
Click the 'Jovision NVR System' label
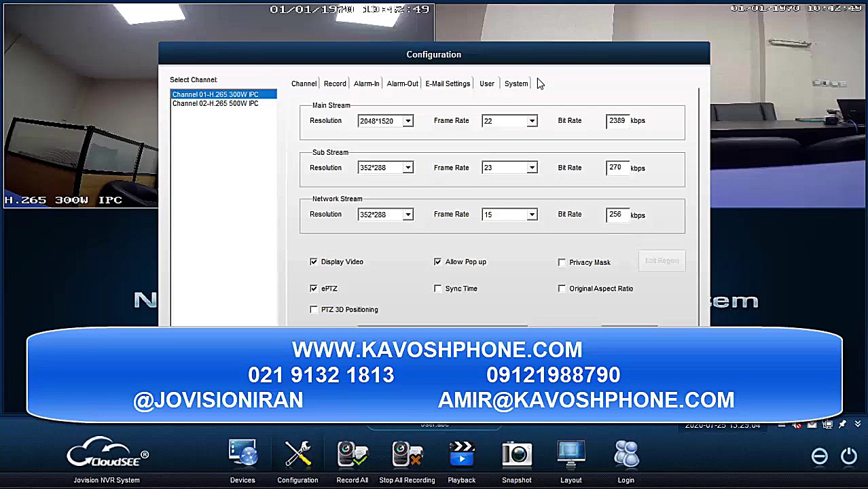[107, 480]
